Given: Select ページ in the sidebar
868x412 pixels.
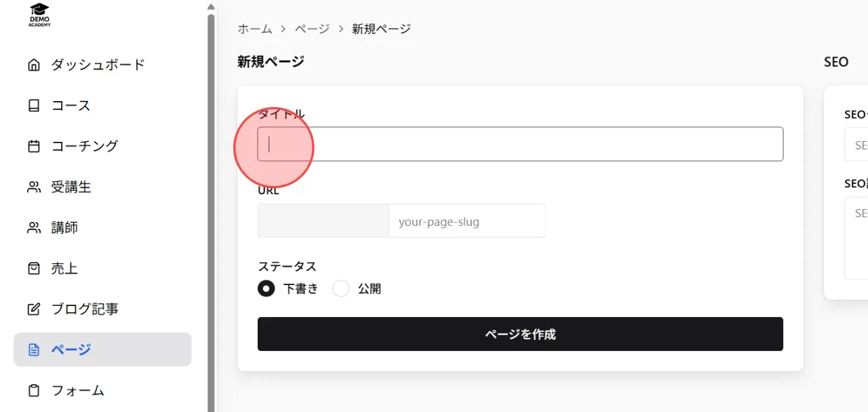Looking at the screenshot, I should (x=102, y=350).
